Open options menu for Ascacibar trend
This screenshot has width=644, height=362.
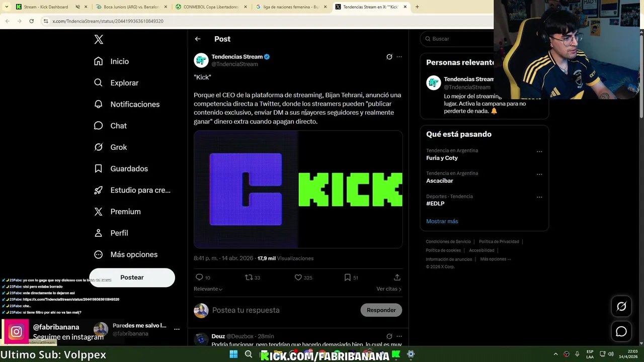[x=539, y=174]
